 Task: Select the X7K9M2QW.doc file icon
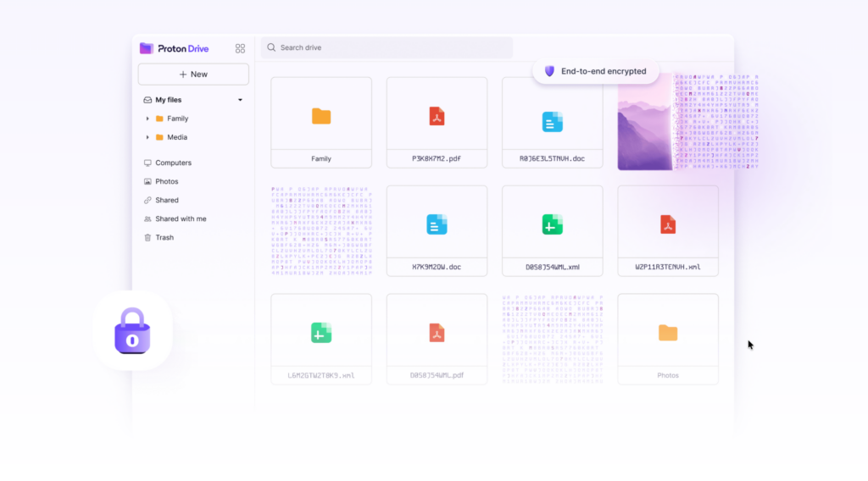click(437, 224)
